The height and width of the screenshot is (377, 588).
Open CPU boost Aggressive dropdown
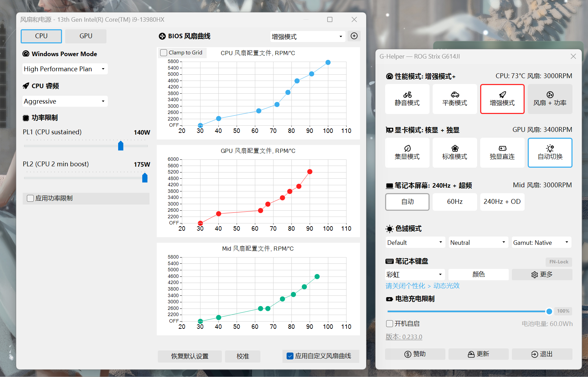(65, 101)
